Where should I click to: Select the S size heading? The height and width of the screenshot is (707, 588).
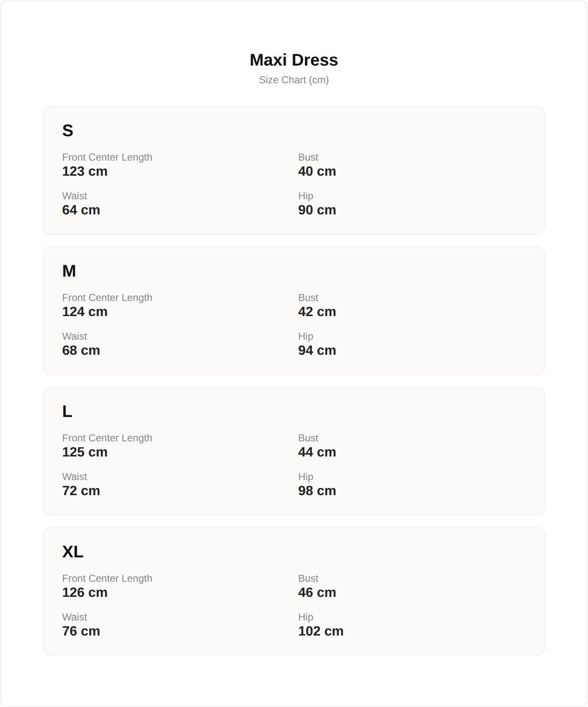pos(68,131)
